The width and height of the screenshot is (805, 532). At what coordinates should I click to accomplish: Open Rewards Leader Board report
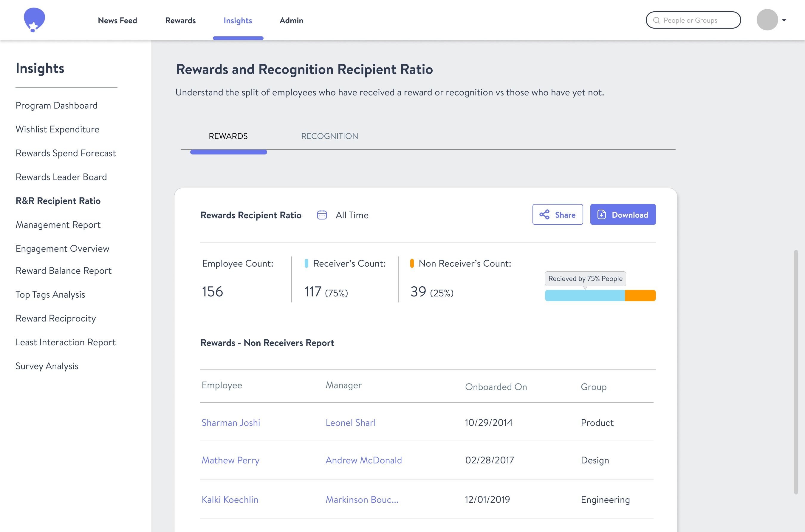point(61,177)
